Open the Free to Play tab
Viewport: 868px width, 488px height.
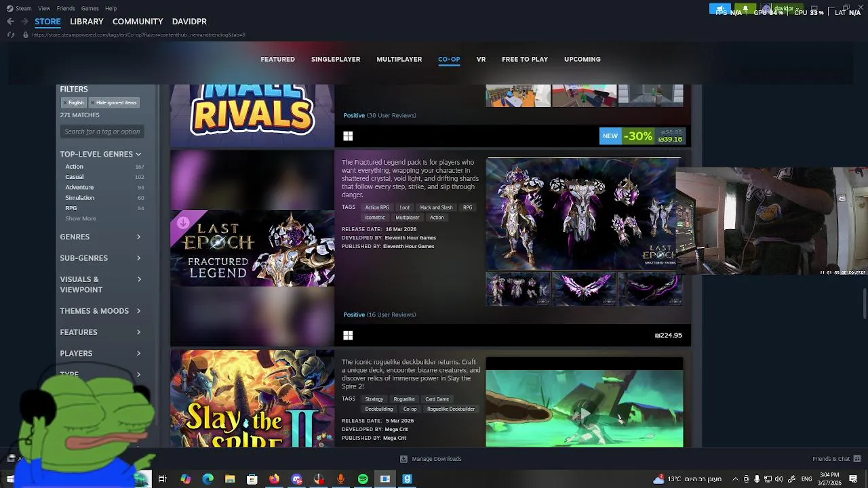click(x=525, y=59)
